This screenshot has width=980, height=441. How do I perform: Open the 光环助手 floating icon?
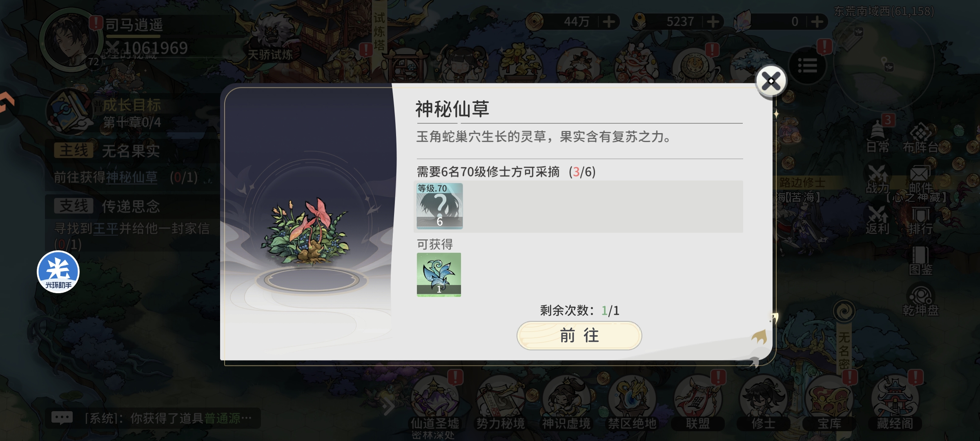58,272
